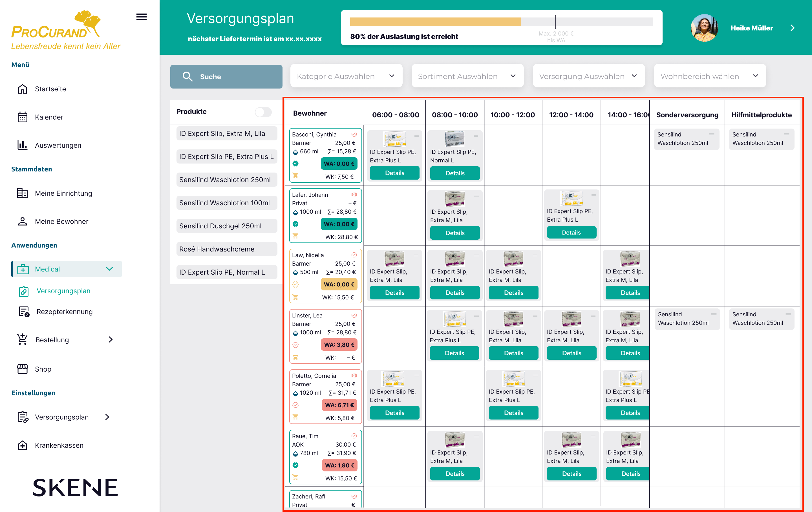Image resolution: width=812 pixels, height=512 pixels.
Task: Open the Versorgungsplan menu item under Medical
Action: click(63, 291)
